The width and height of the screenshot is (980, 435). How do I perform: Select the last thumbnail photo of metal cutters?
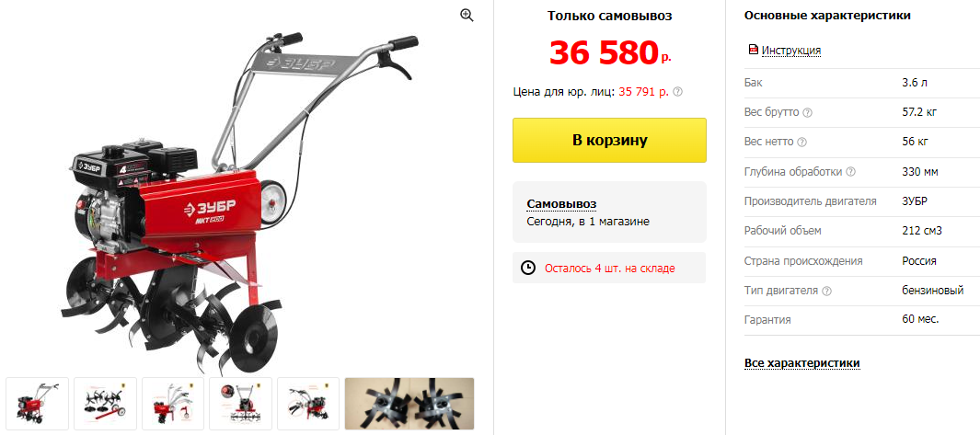pos(409,404)
